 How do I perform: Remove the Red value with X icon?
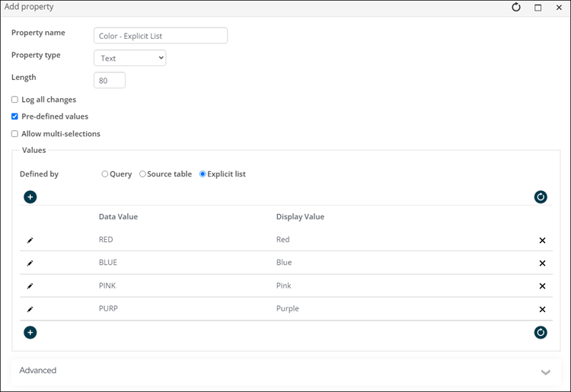point(542,240)
